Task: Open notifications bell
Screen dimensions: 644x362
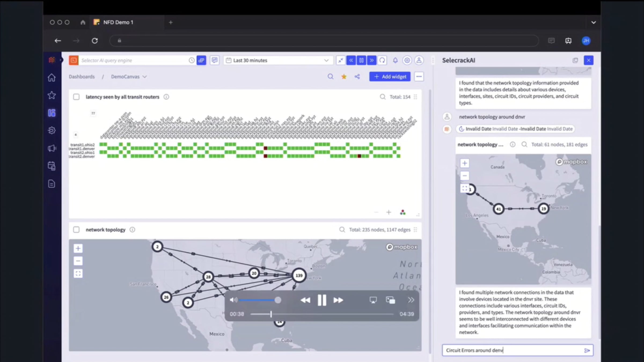Action: [395, 60]
